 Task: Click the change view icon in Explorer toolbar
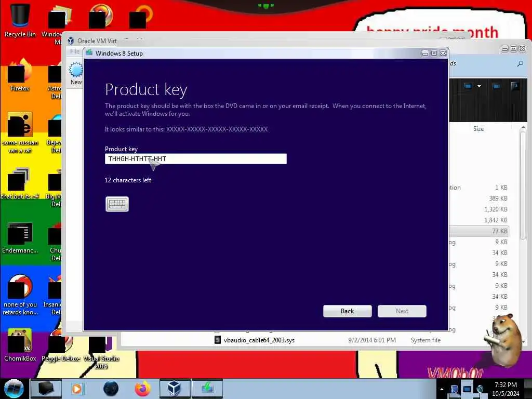coord(468,86)
